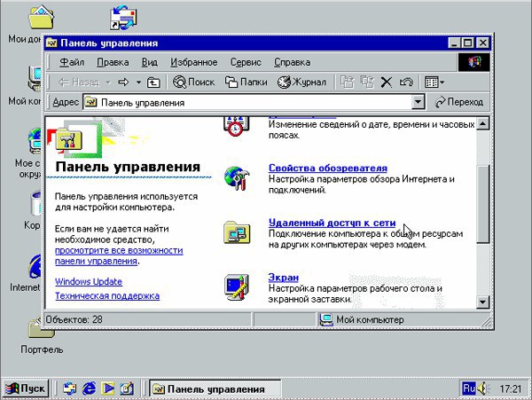
Task: Open the Справка menu
Action: click(x=292, y=62)
